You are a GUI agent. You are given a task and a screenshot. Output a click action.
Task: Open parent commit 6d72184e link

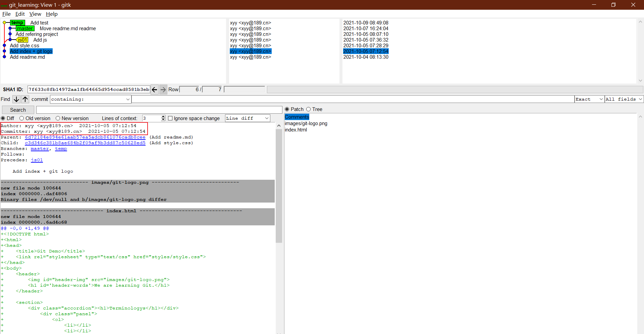pyautogui.click(x=85, y=137)
